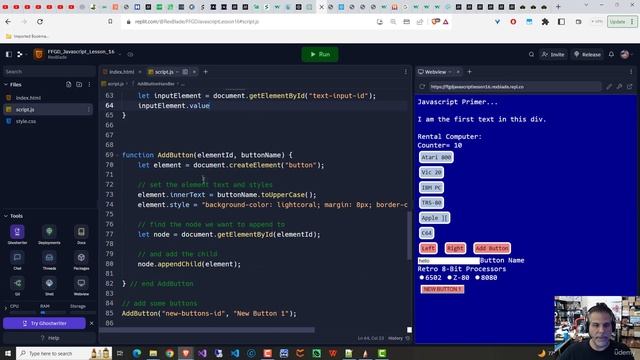640x360 pixels.
Task: Open the notifications bell
Action: [611, 54]
